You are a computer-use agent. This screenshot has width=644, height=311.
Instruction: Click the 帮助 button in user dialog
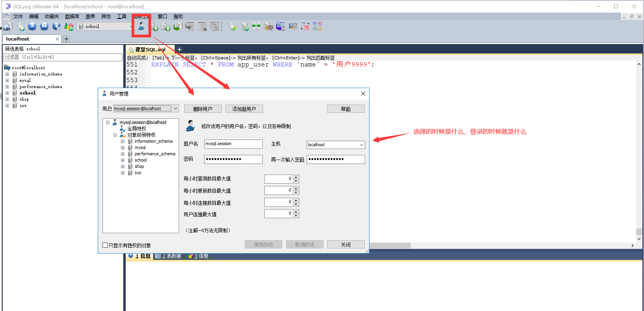click(346, 109)
